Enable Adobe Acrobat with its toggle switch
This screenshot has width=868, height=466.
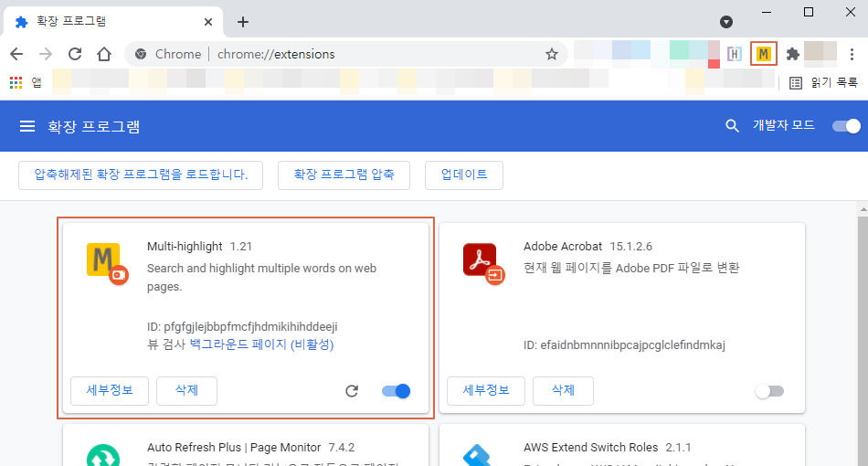click(769, 391)
